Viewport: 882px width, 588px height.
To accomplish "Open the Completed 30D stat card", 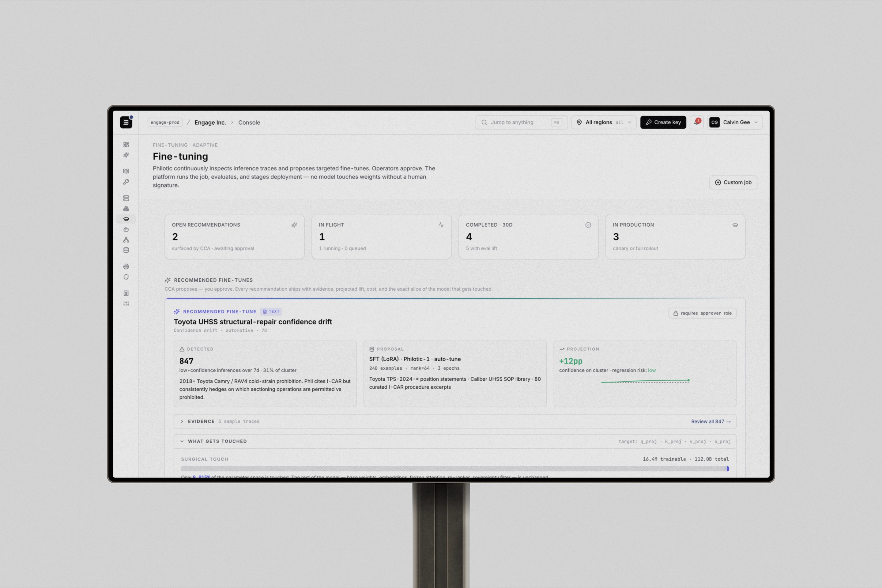I will (528, 237).
